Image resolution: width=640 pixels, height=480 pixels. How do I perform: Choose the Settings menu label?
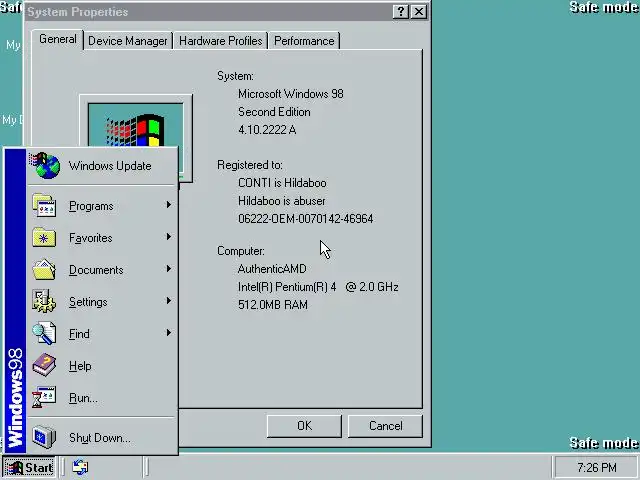[88, 302]
